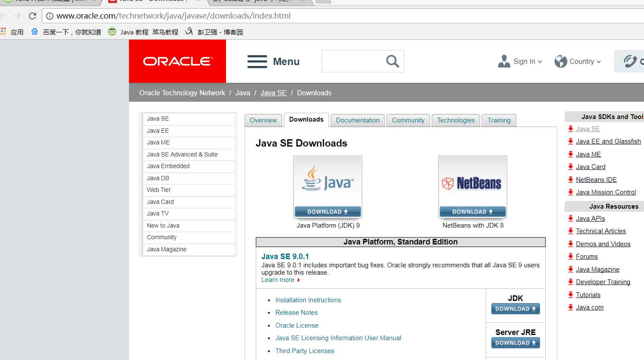Open the Technical Articles link
This screenshot has height=360, width=644.
click(x=600, y=231)
